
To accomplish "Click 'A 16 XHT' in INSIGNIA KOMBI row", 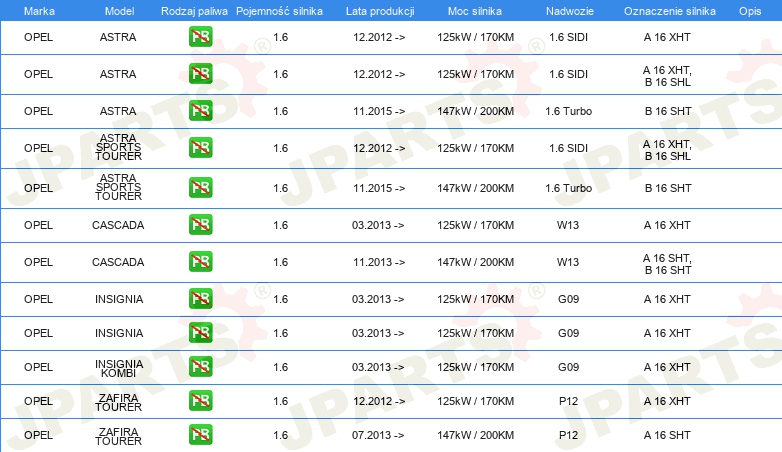I will [667, 367].
